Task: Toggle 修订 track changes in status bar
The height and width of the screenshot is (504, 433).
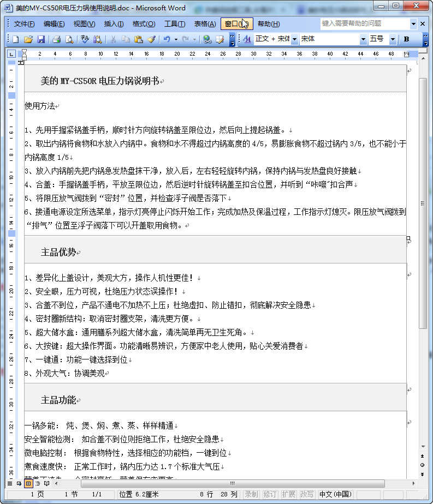Action: coord(270,494)
